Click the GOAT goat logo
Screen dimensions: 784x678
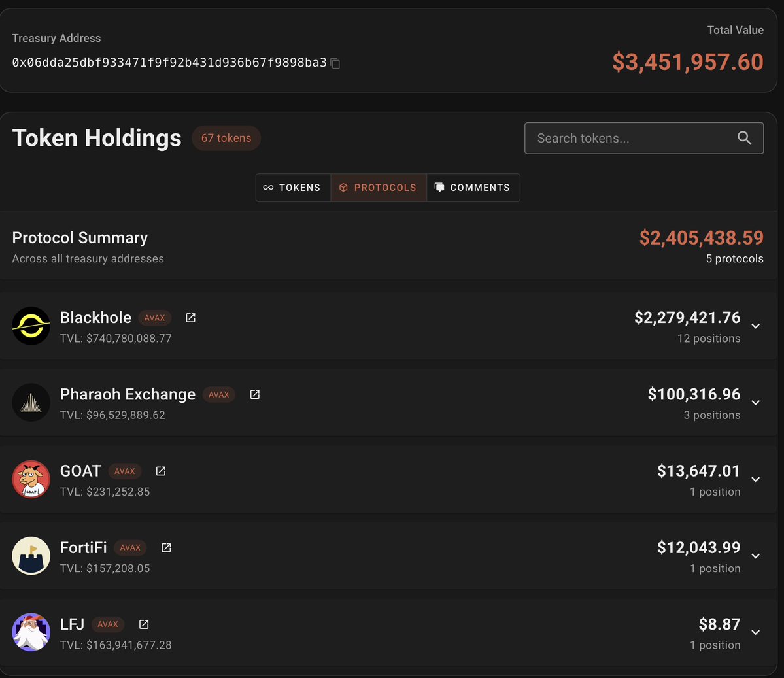(31, 479)
